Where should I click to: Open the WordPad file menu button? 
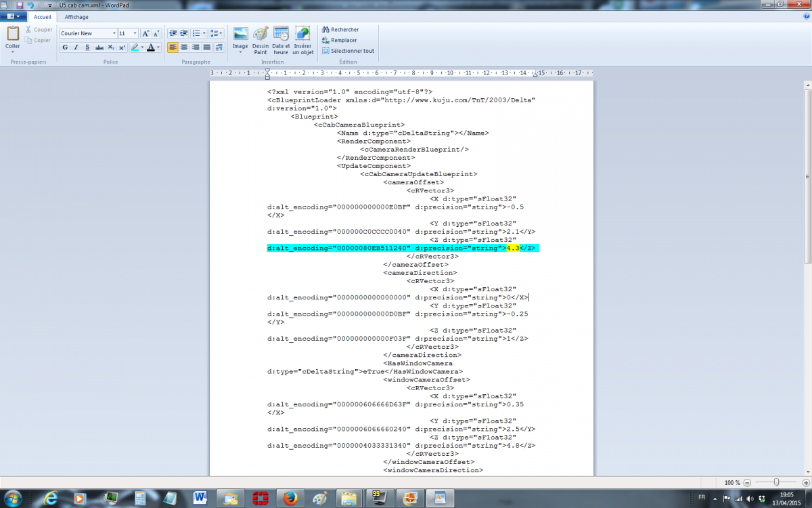tap(14, 17)
